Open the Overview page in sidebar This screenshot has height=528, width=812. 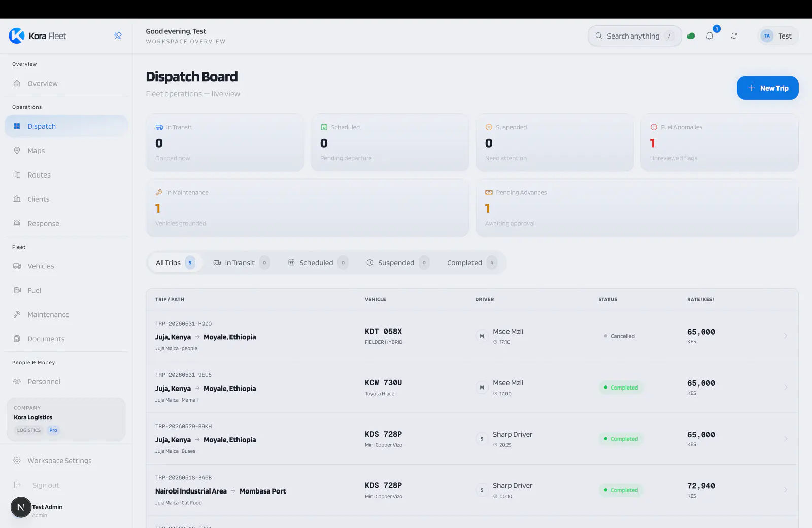point(66,84)
